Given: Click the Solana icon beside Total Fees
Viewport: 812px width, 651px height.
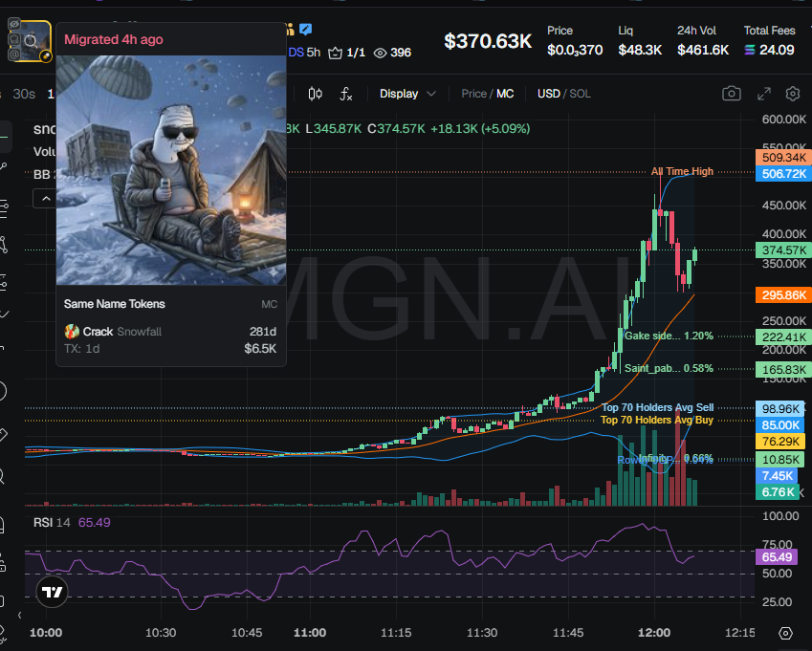Looking at the screenshot, I should pos(749,51).
